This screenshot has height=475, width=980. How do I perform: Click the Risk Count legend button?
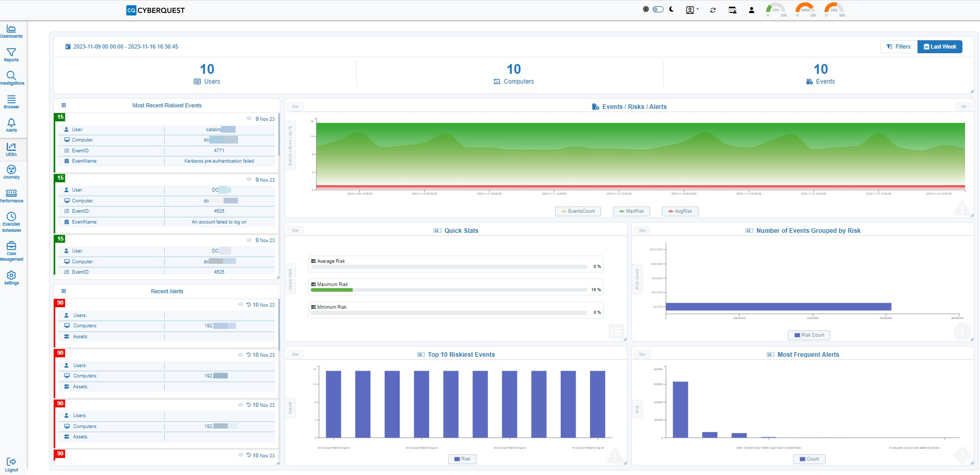click(809, 335)
